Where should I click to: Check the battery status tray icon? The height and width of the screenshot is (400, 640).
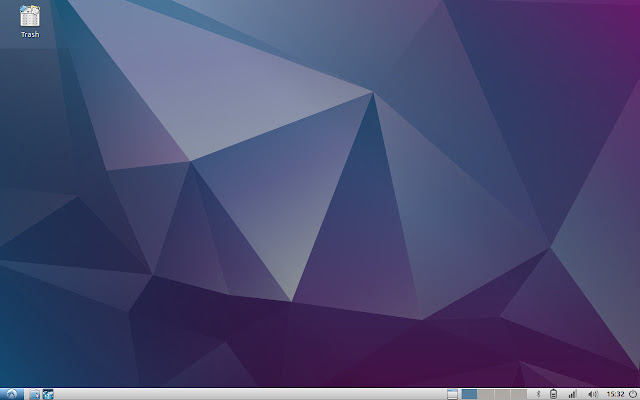pos(553,394)
